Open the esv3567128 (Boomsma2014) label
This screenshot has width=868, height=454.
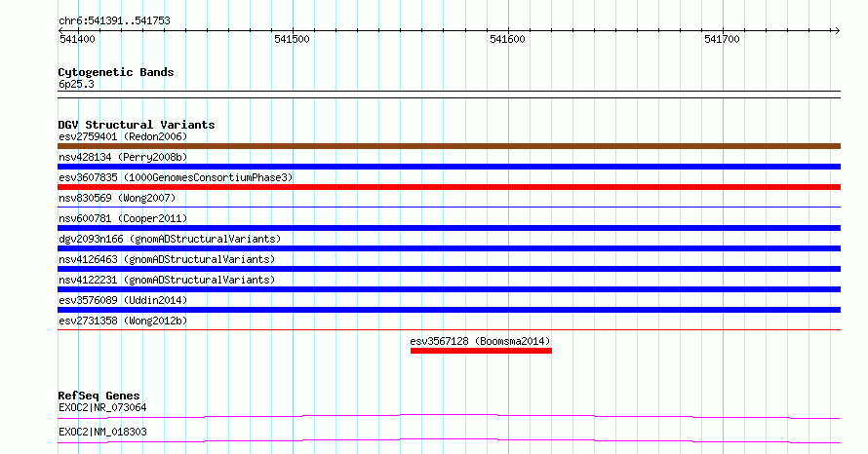(x=480, y=341)
